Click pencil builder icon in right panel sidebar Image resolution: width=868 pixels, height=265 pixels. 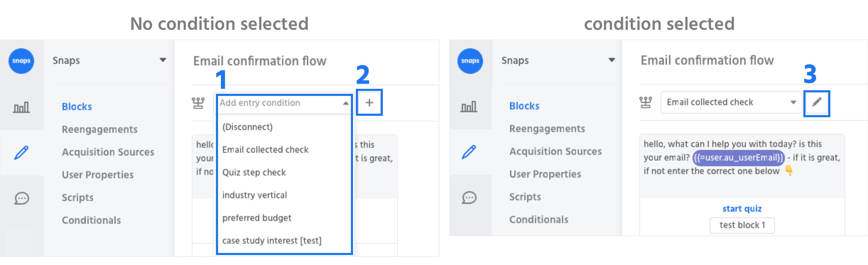coord(469,152)
